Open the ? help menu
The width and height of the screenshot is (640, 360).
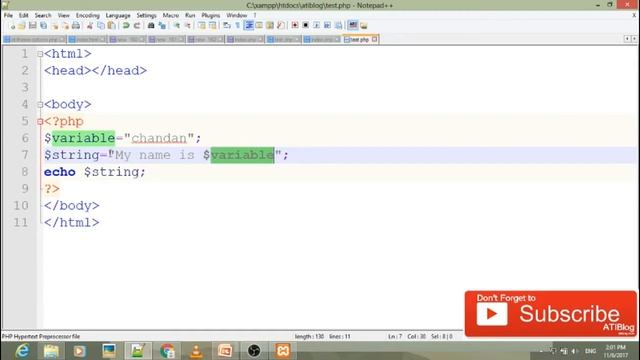point(255,16)
